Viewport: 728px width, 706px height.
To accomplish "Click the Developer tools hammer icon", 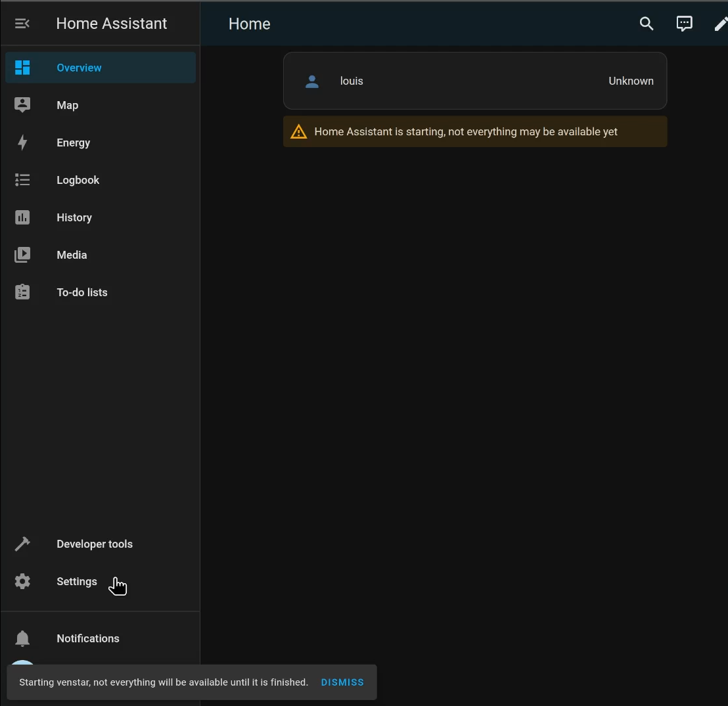I will (x=22, y=544).
